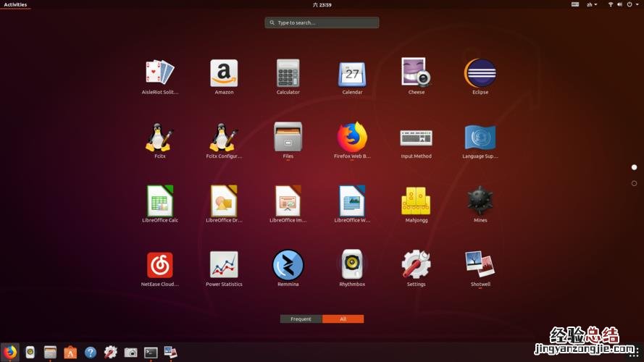The width and height of the screenshot is (644, 362).
Task: Open AisleRiot Solitaire from the app grid
Action: 160,77
